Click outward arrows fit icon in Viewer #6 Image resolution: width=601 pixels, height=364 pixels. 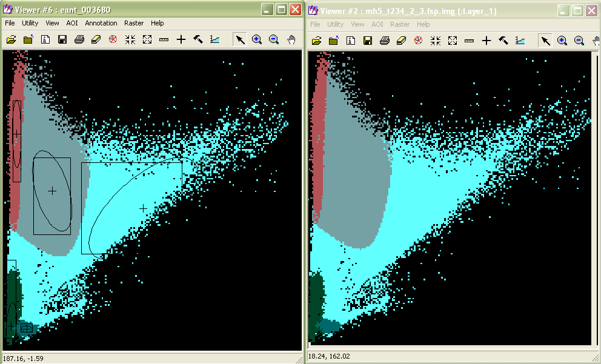(x=147, y=39)
